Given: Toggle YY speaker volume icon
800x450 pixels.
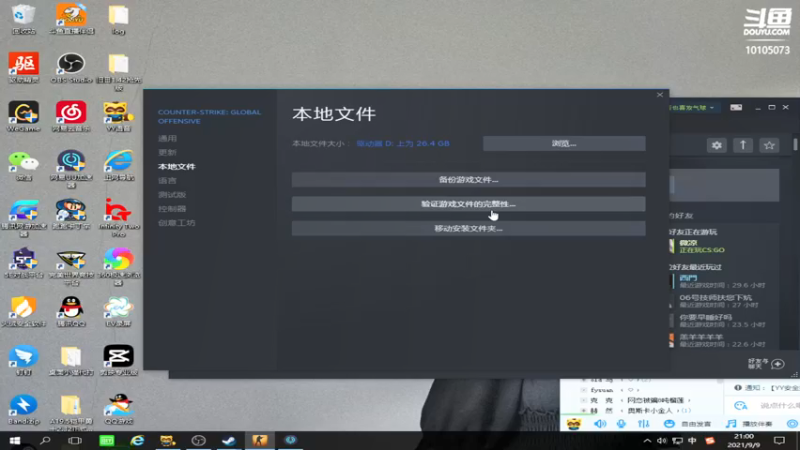Looking at the screenshot, I should (x=600, y=423).
